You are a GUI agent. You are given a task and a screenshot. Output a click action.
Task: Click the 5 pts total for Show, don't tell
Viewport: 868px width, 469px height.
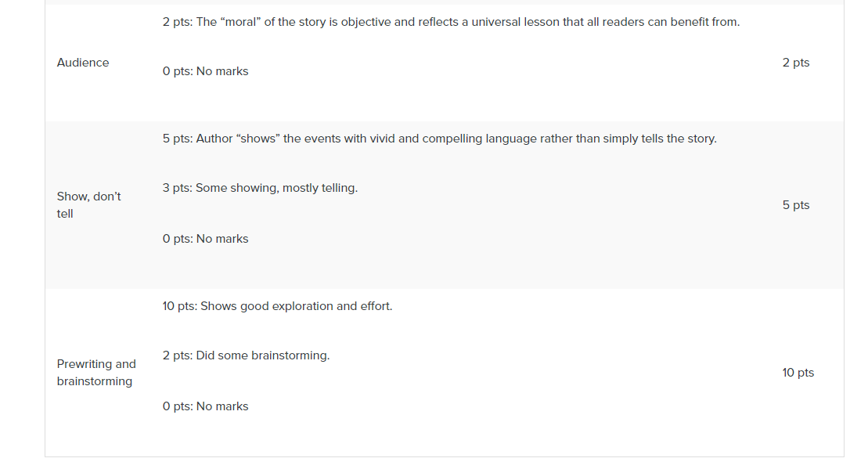pyautogui.click(x=795, y=205)
